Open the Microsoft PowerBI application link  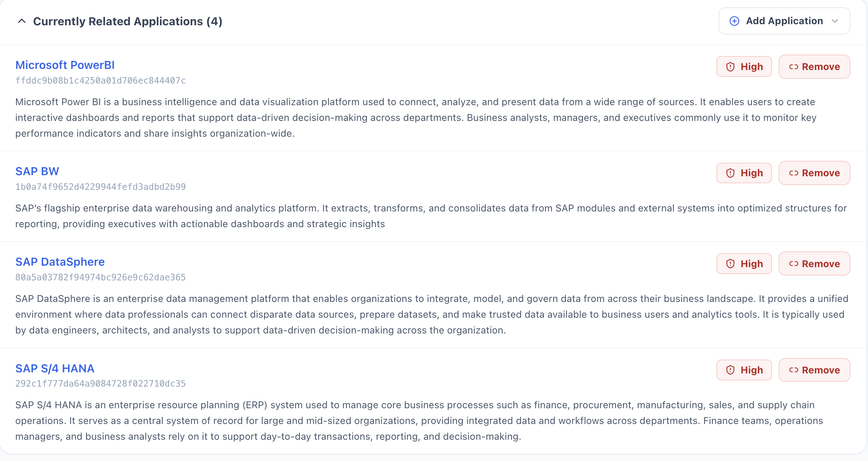pyautogui.click(x=65, y=65)
